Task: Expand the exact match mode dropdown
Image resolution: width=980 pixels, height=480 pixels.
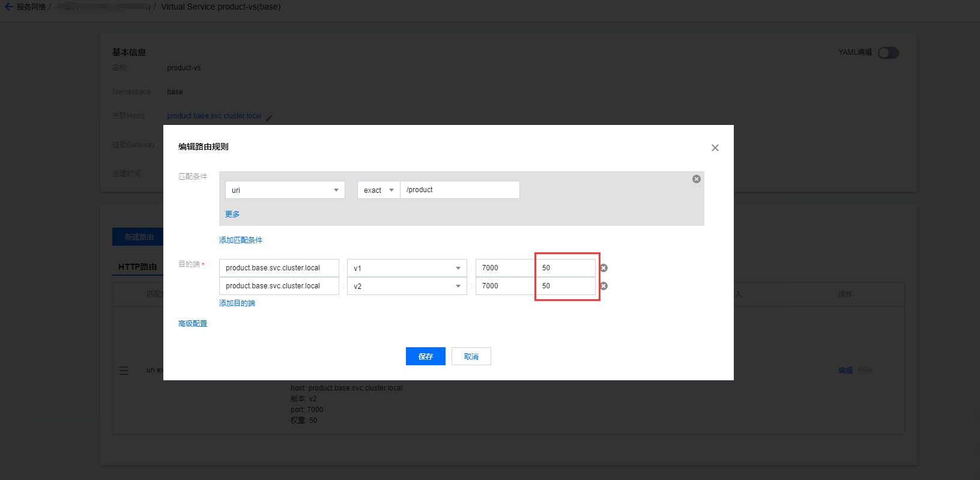Action: click(x=378, y=190)
